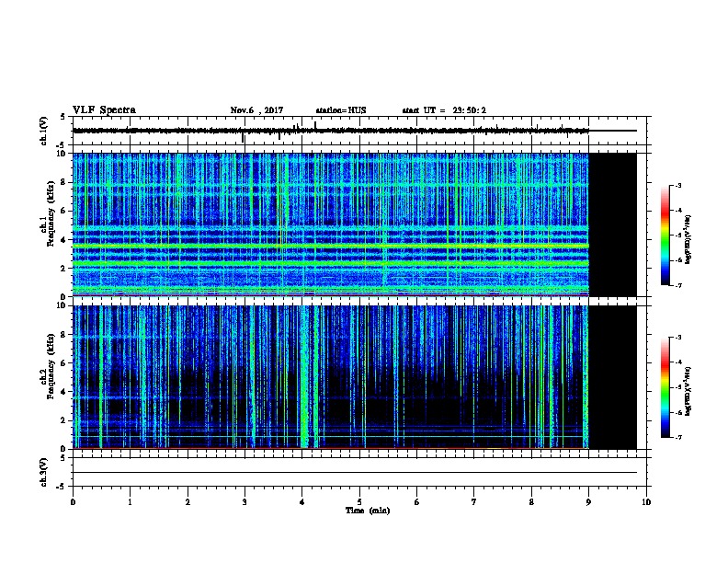728x563 pixels.
Task: Click the ch.1 spectrogram color scale bar
Action: tap(665, 235)
